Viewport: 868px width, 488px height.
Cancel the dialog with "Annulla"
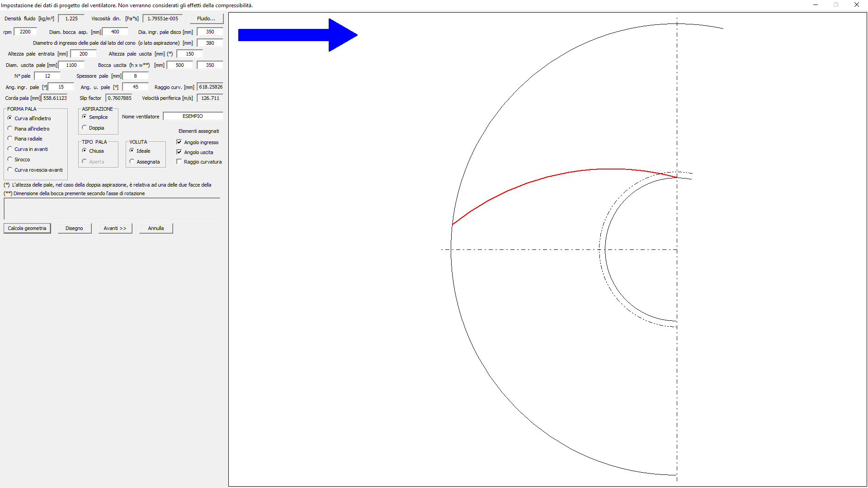pos(156,228)
